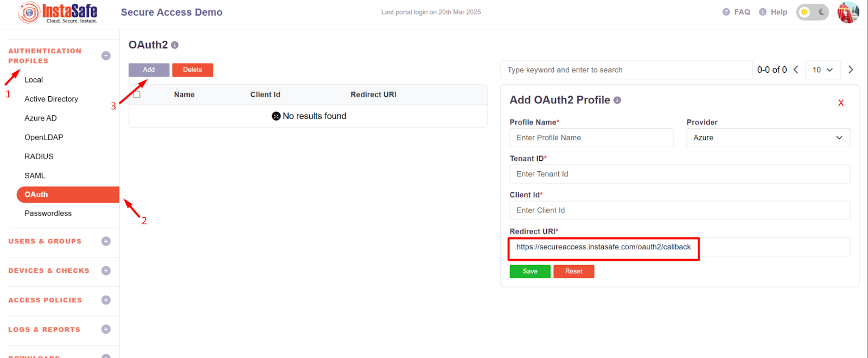Click the Help info icon
This screenshot has height=358, width=868.
click(763, 12)
